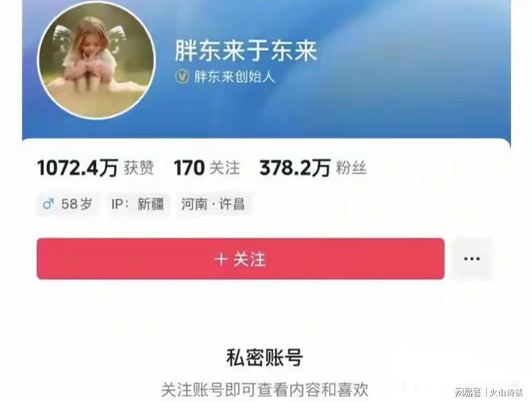Image resolution: width=532 pixels, height=402 pixels.
Task: Open the 获赞 likes label
Action: [139, 168]
